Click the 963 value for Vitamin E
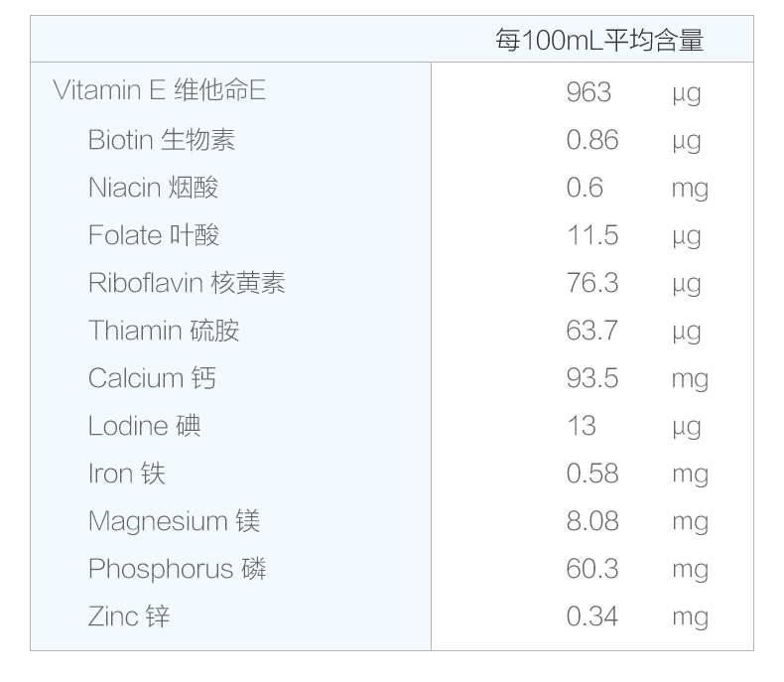The image size is (784, 682). [x=588, y=92]
